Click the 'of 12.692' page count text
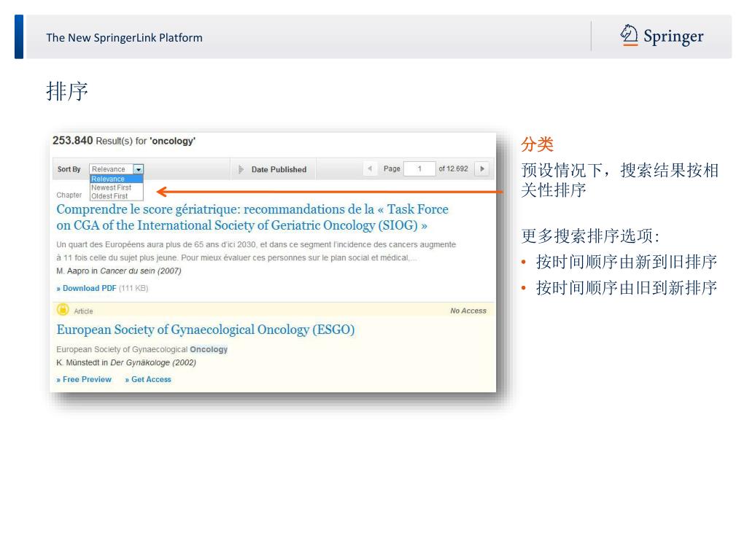The width and height of the screenshot is (747, 560). pyautogui.click(x=453, y=168)
